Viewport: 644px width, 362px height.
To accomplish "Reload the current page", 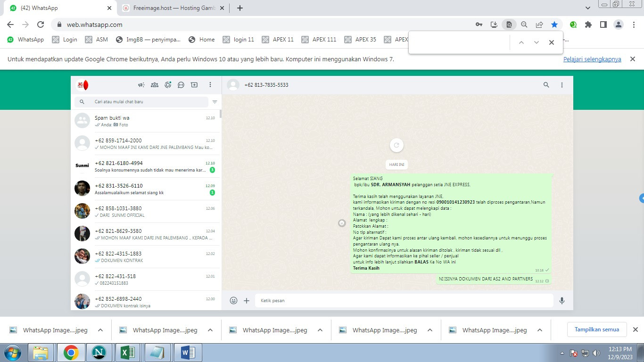I will (x=41, y=25).
